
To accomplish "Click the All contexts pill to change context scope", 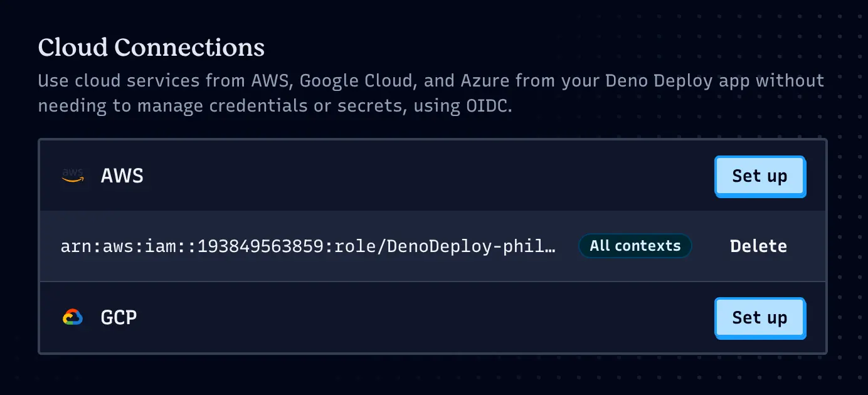I will coord(635,246).
